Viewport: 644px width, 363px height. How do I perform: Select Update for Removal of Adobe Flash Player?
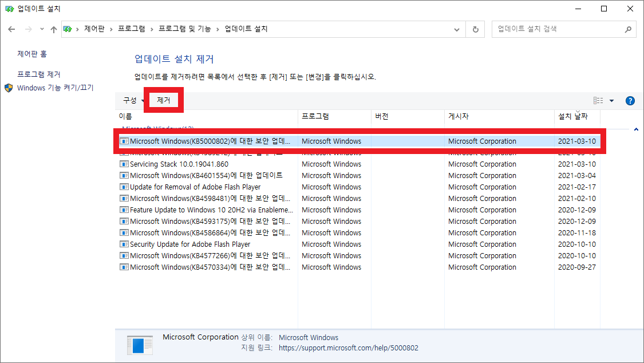(x=359, y=187)
